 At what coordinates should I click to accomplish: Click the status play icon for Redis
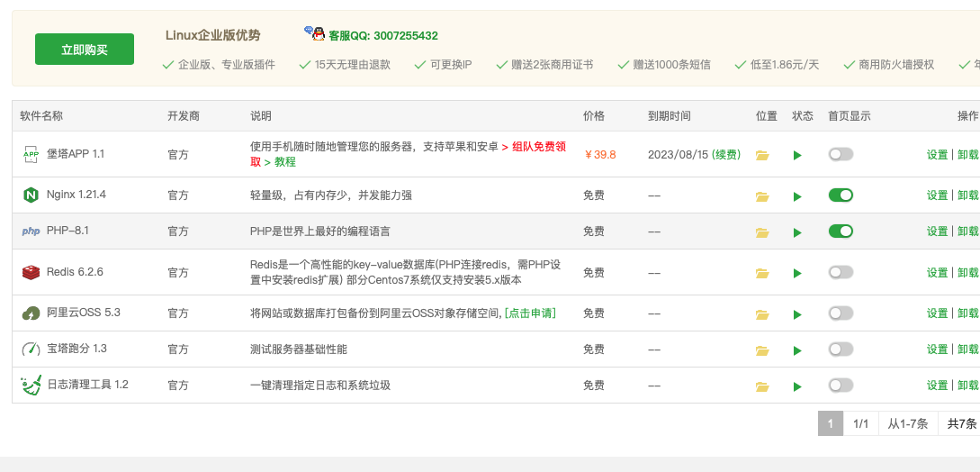(797, 273)
